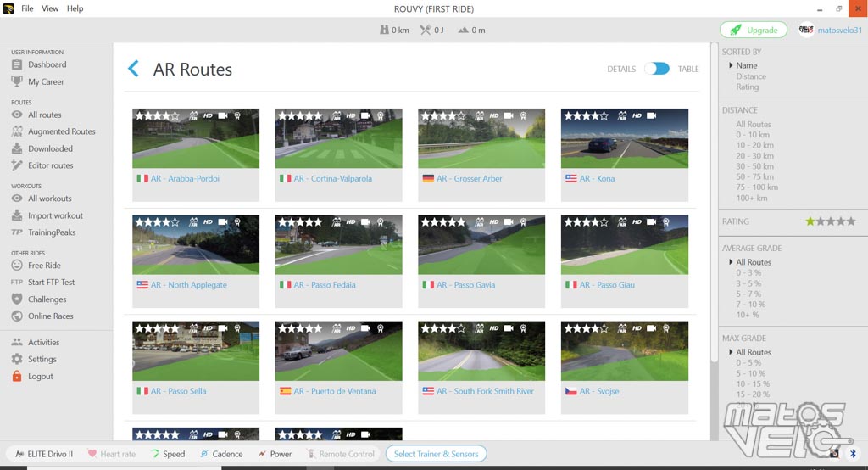This screenshot has width=868, height=470.
Task: Open AR - Puerto de Ventana route link
Action: click(x=334, y=391)
